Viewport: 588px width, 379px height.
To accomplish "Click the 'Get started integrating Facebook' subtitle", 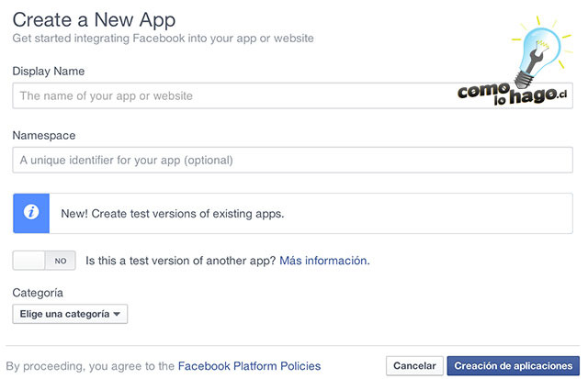I will point(164,39).
